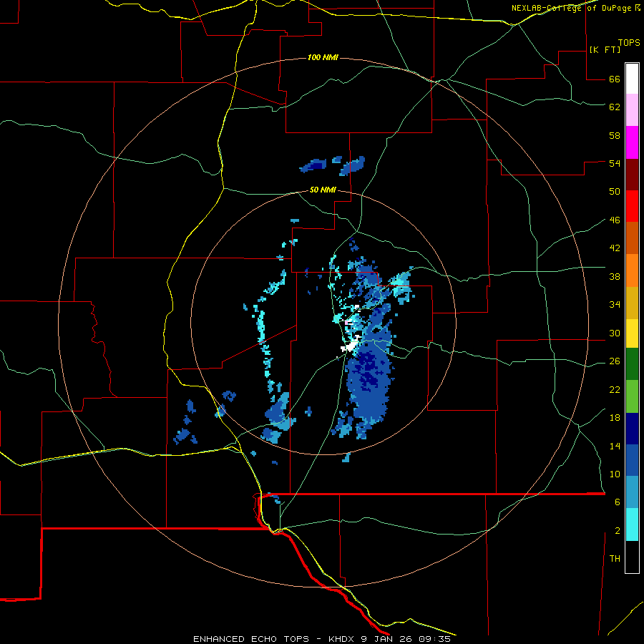
Task: Pick the cyan legend swatch
Action: tap(632, 525)
